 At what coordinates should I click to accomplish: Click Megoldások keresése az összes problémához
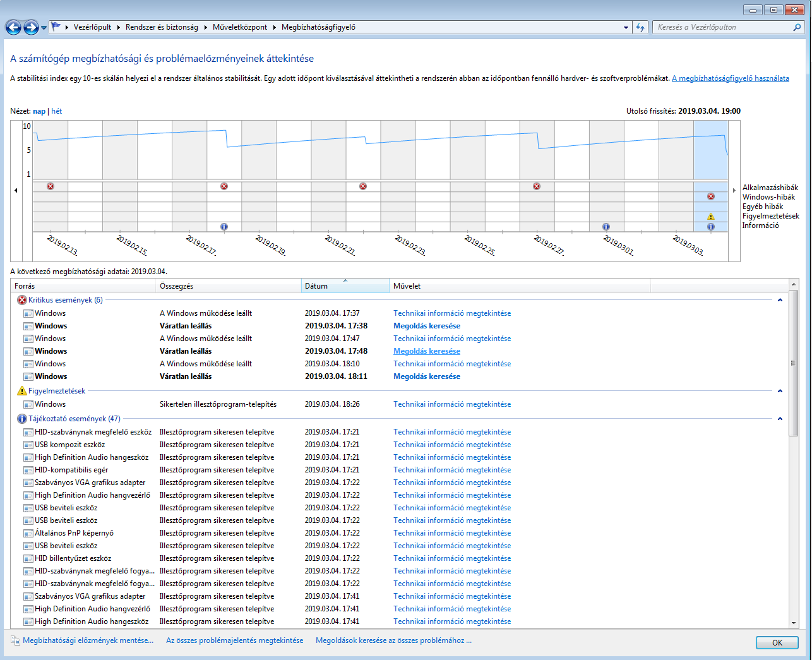pos(393,640)
